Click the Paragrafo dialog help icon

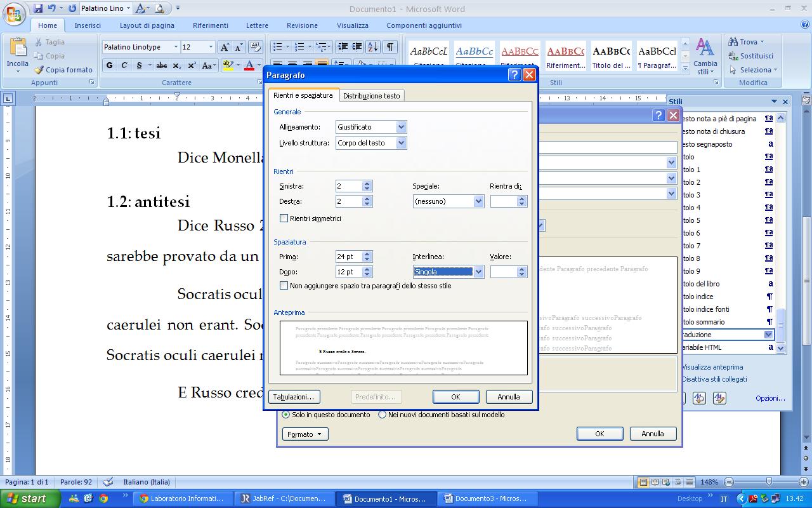514,75
